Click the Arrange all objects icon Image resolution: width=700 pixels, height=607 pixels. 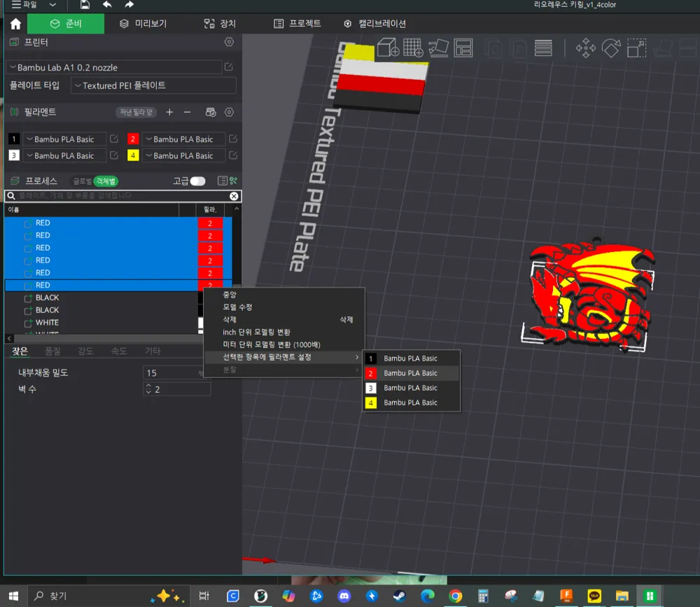pyautogui.click(x=463, y=48)
